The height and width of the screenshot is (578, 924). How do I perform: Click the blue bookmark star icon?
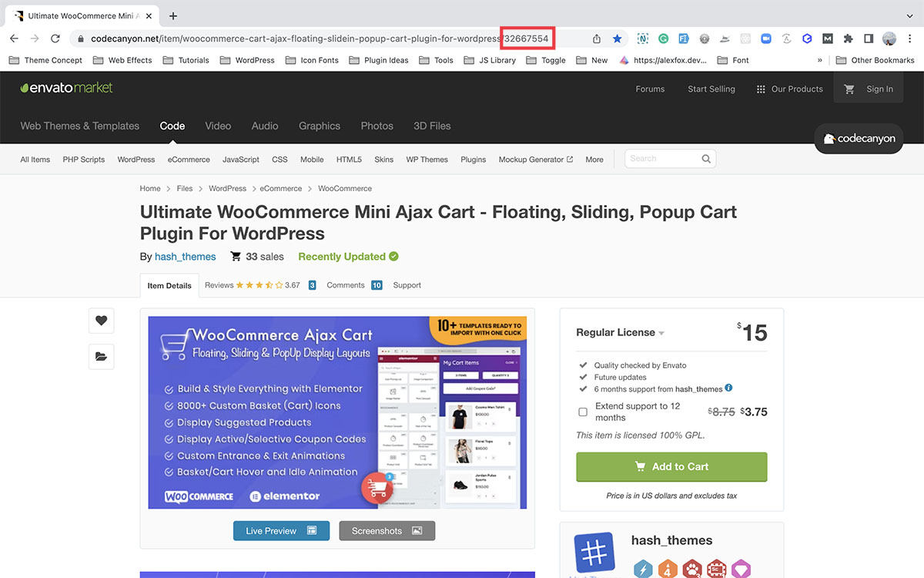tap(618, 39)
